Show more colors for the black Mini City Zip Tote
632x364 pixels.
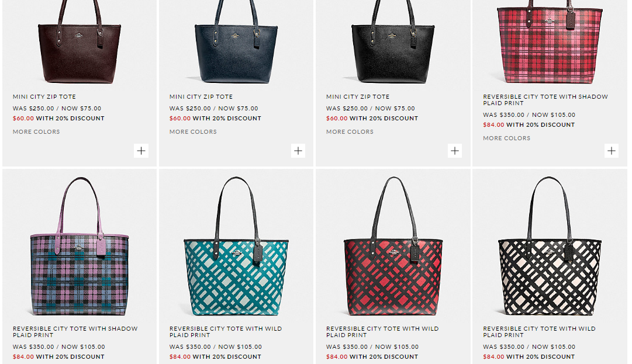pyautogui.click(x=350, y=132)
